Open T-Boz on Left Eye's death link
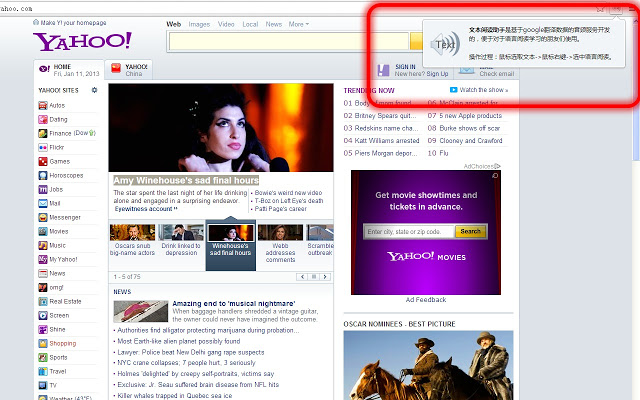The image size is (640, 400). coord(289,201)
